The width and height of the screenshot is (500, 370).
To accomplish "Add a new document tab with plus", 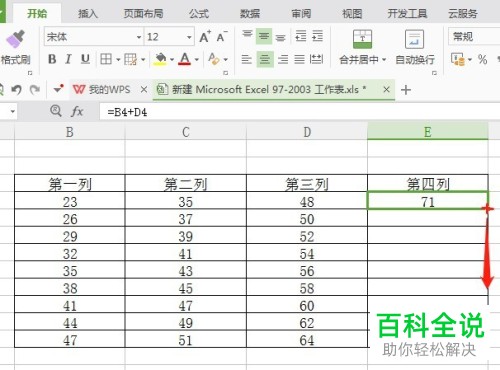I will [406, 90].
